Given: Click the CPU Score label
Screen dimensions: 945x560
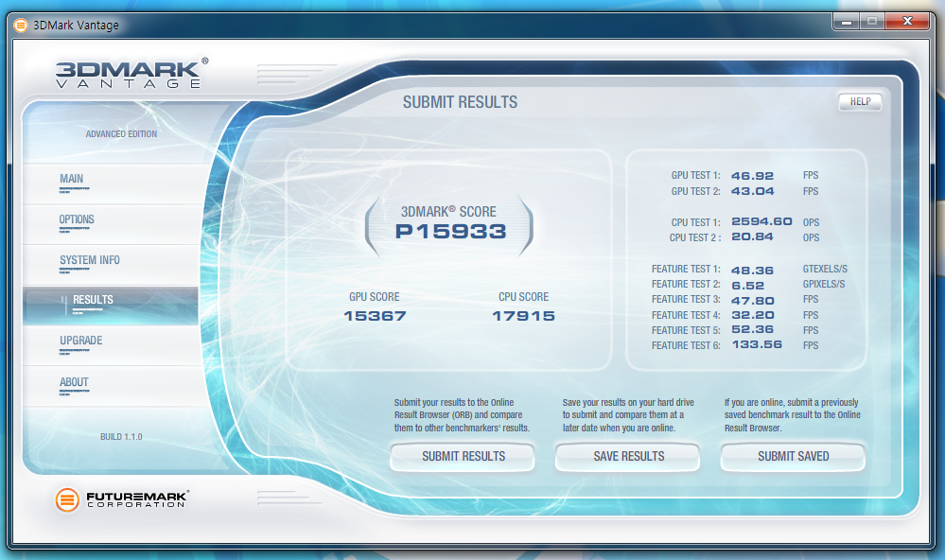Looking at the screenshot, I should point(524,297).
